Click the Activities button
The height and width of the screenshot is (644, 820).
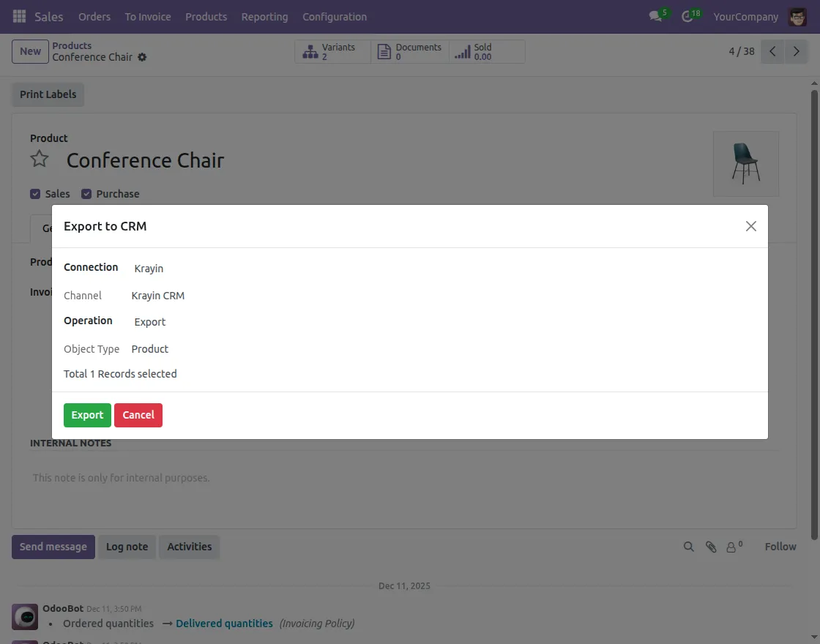tap(190, 547)
